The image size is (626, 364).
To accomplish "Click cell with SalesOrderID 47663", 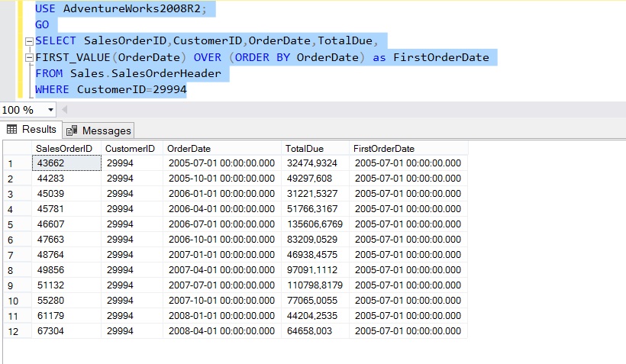I will click(x=66, y=240).
